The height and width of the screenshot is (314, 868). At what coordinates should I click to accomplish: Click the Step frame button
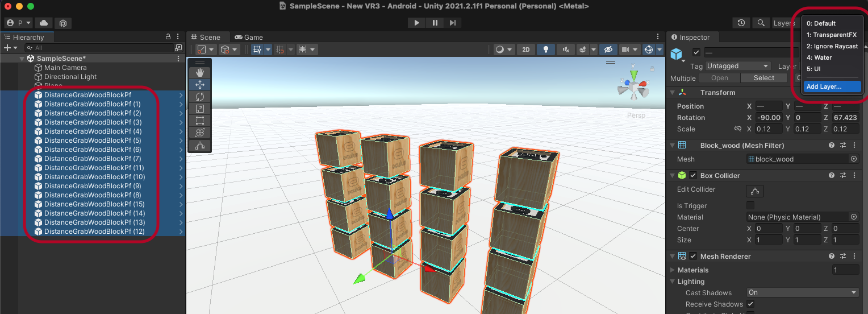point(453,23)
